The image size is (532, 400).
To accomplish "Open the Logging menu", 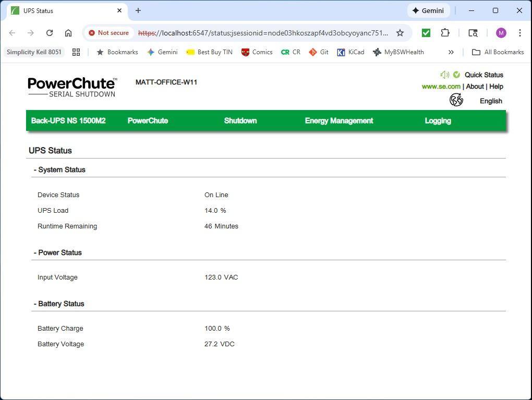I will click(438, 120).
